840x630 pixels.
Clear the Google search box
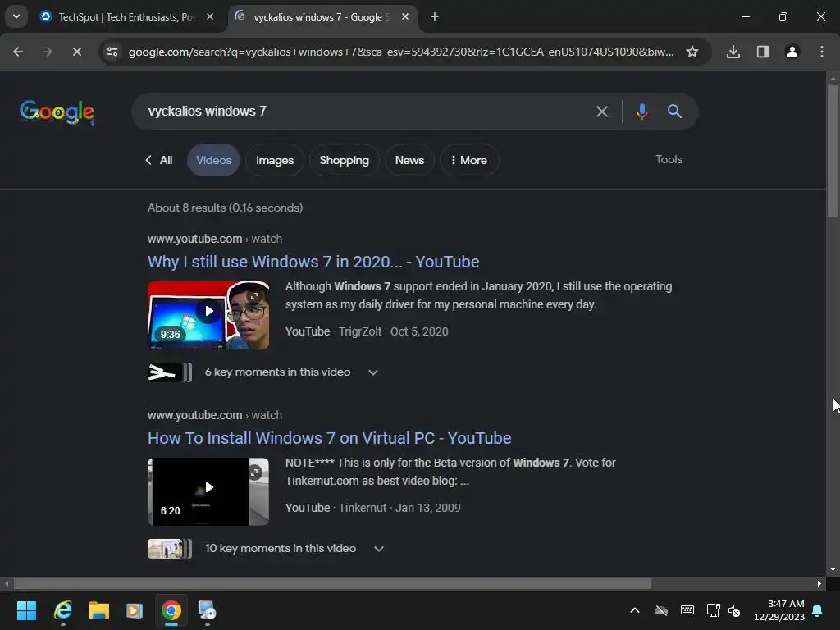pos(601,112)
